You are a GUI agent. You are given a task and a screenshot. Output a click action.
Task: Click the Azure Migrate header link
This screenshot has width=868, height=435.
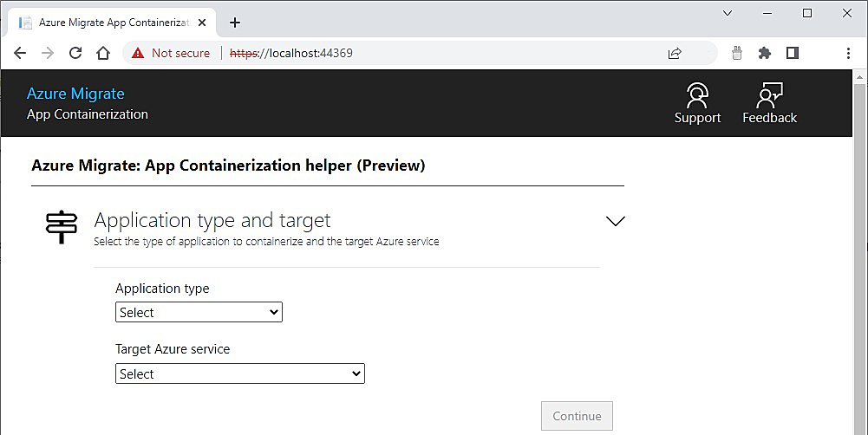point(75,94)
